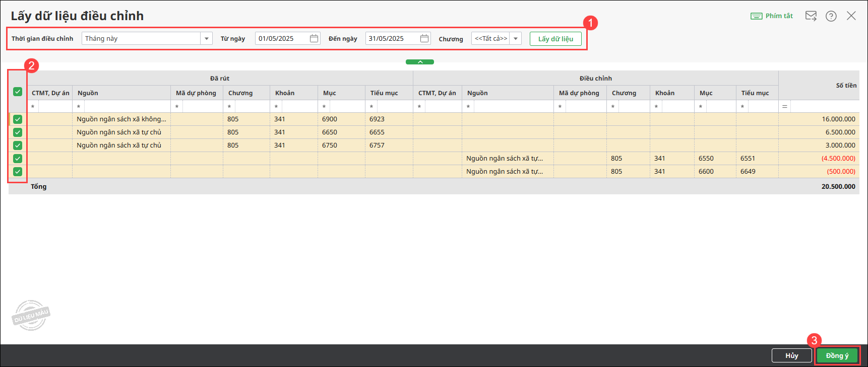
Task: Open the feedback mail icon
Action: (x=811, y=16)
